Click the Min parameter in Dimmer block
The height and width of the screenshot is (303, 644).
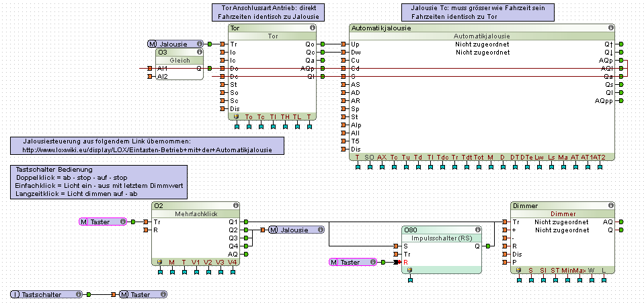click(567, 270)
